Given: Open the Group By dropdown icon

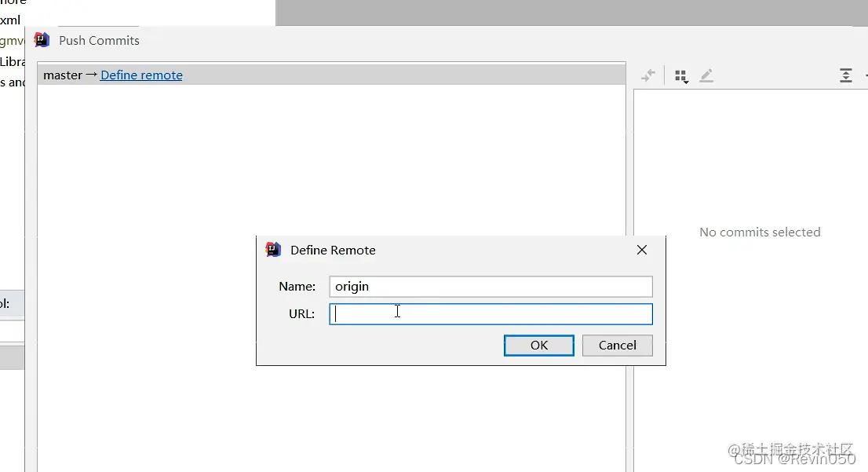Looking at the screenshot, I should pos(681,76).
